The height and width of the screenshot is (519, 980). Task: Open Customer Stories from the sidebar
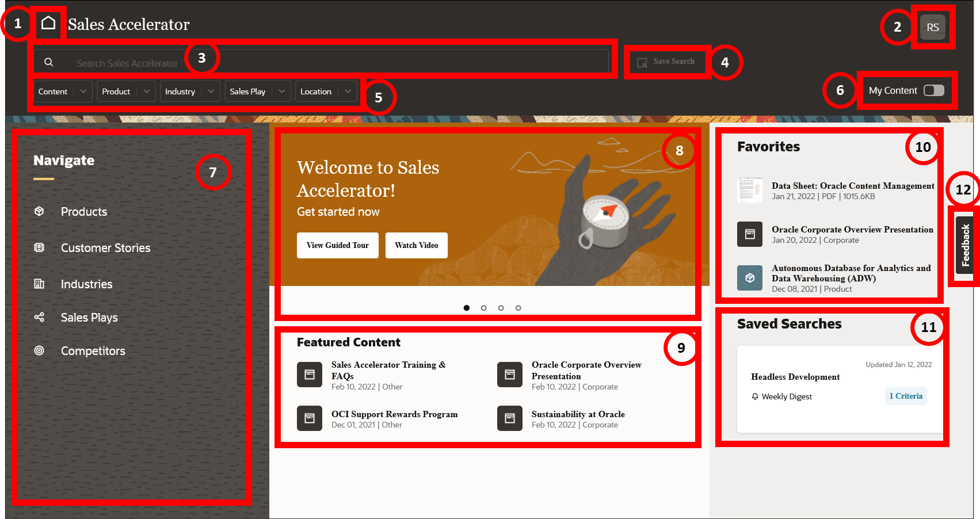(x=39, y=247)
